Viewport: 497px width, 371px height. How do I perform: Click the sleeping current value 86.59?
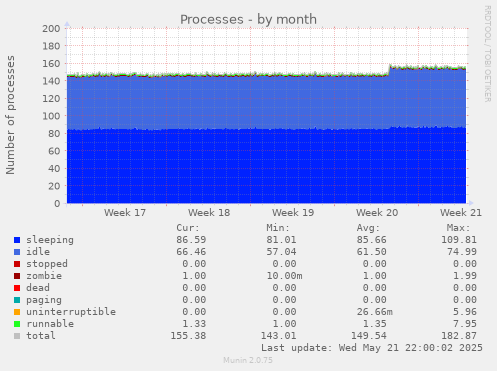tap(191, 240)
